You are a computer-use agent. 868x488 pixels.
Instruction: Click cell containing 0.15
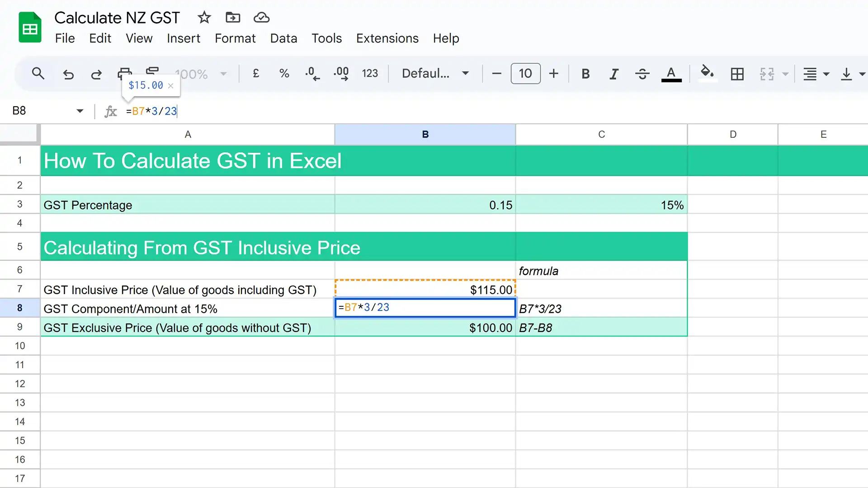click(x=425, y=204)
